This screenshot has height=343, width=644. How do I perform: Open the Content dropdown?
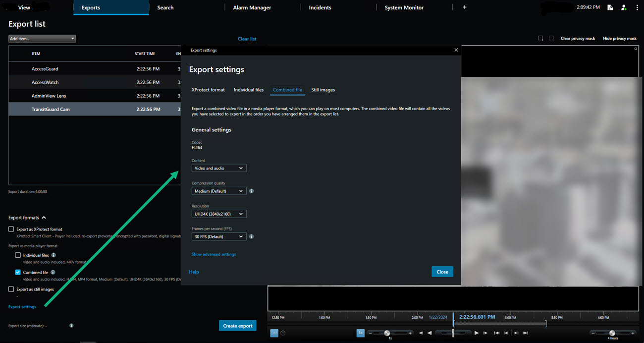click(x=218, y=168)
